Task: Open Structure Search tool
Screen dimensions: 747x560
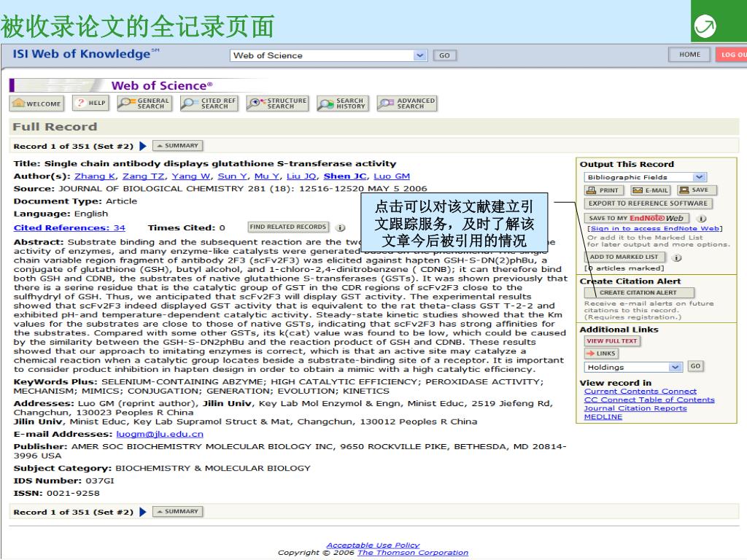Action: click(278, 104)
